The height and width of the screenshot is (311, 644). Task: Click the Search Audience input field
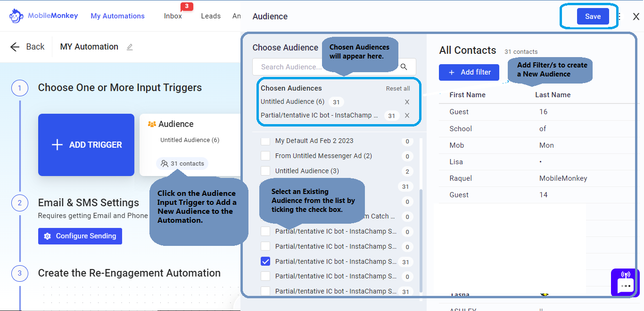[x=326, y=67]
